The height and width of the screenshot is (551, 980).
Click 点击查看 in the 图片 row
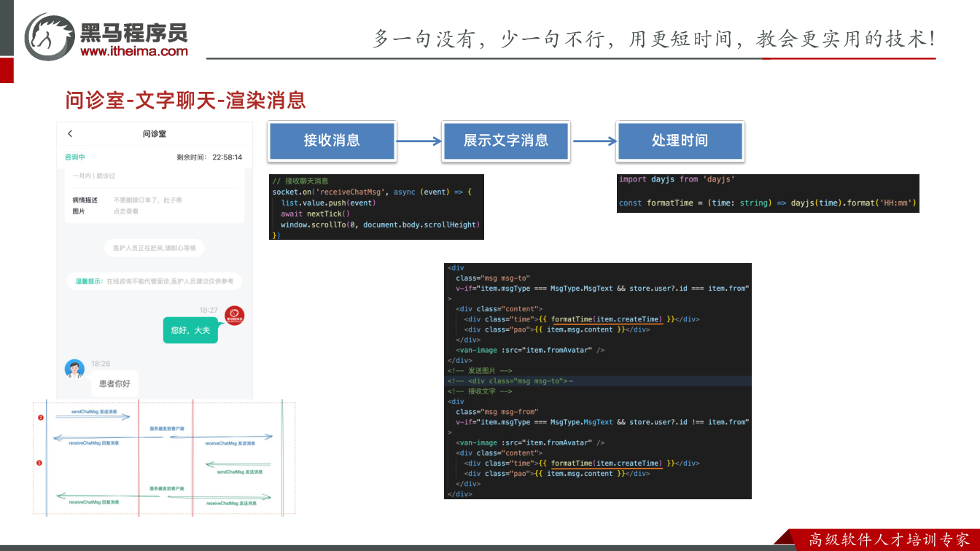(125, 211)
